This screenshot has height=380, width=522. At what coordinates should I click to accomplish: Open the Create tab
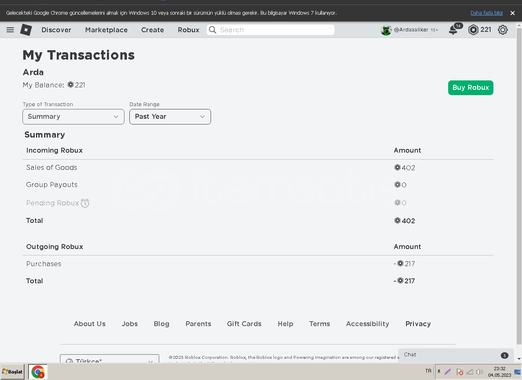pos(152,30)
